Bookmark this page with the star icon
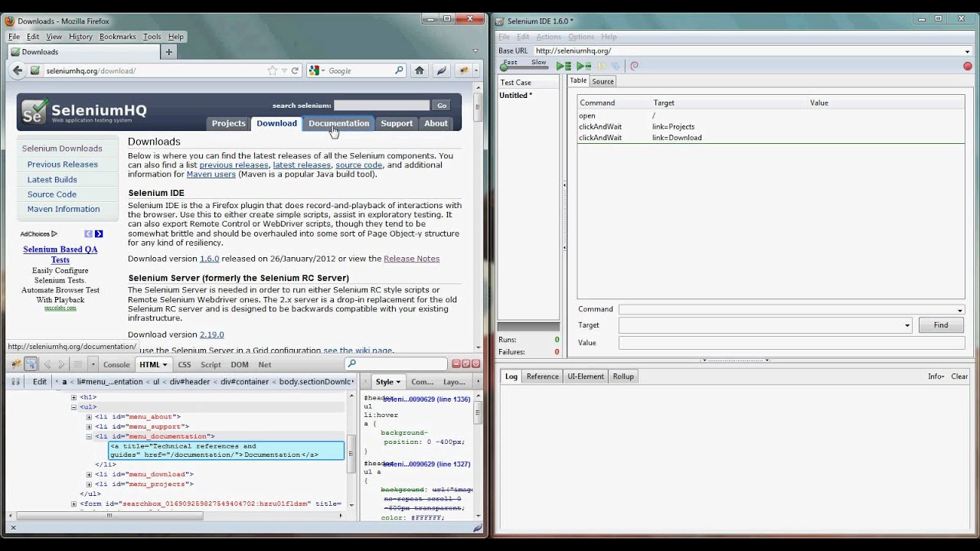 pyautogui.click(x=272, y=70)
